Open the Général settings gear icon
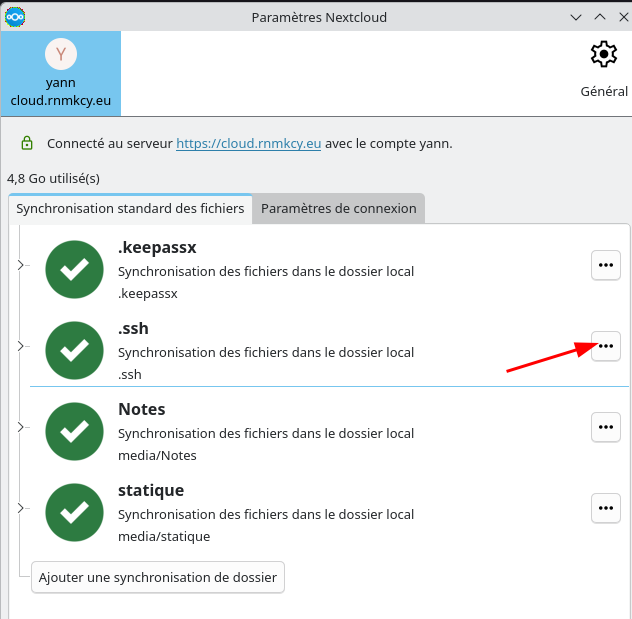This screenshot has width=632, height=619. tap(603, 55)
